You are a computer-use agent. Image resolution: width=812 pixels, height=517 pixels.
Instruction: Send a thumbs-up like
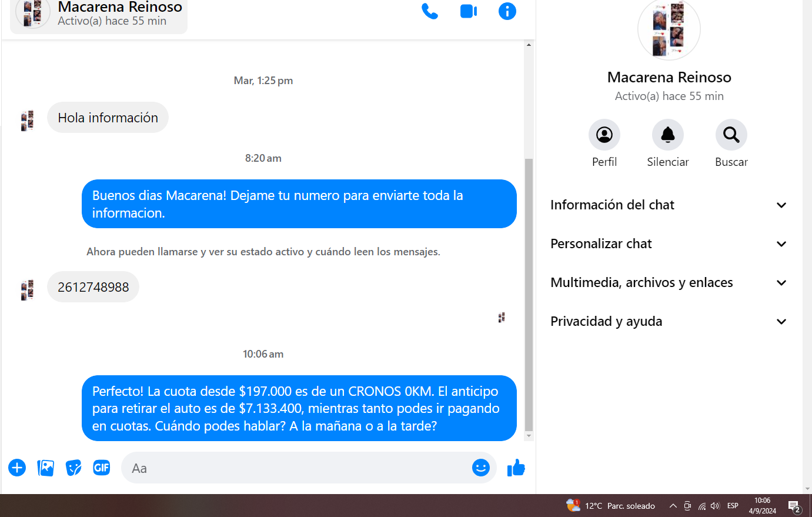tap(516, 468)
